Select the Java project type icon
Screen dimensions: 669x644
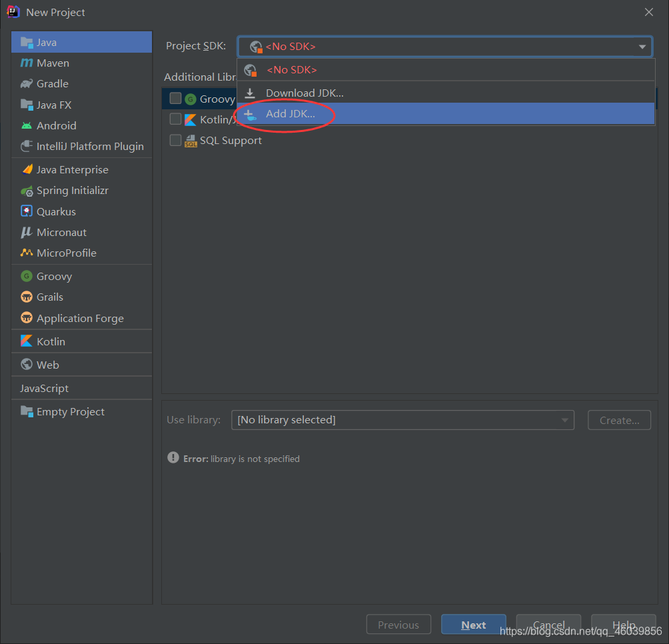(27, 42)
